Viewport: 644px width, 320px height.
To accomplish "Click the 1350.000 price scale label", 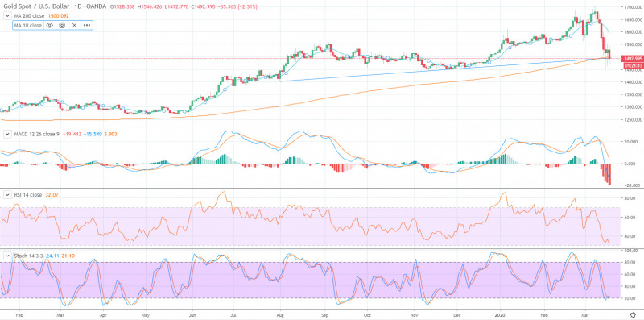I will point(634,95).
